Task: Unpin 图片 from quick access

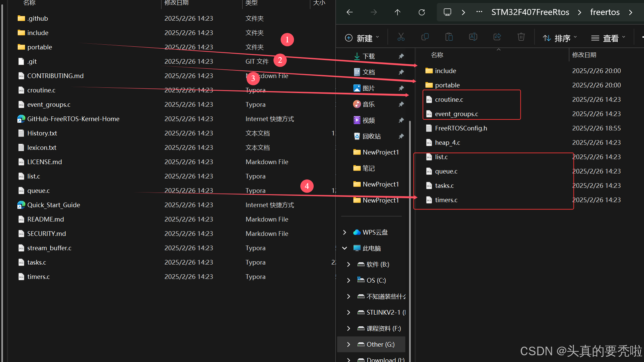Action: 401,88
